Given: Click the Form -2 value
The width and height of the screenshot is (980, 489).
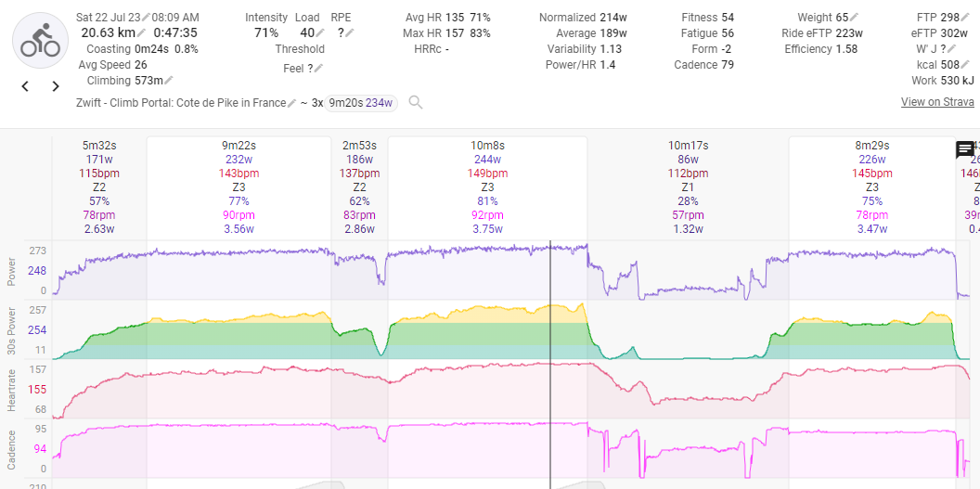Looking at the screenshot, I should coord(727,48).
